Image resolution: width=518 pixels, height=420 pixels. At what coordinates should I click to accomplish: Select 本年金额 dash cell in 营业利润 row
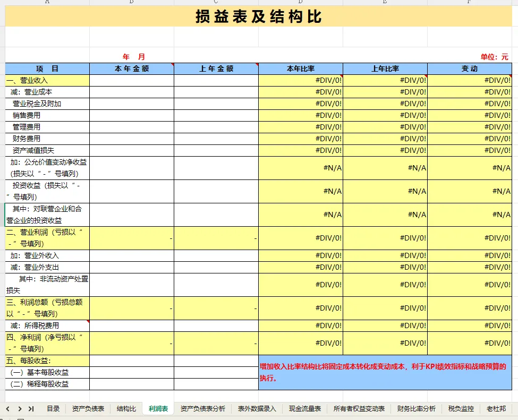point(132,238)
